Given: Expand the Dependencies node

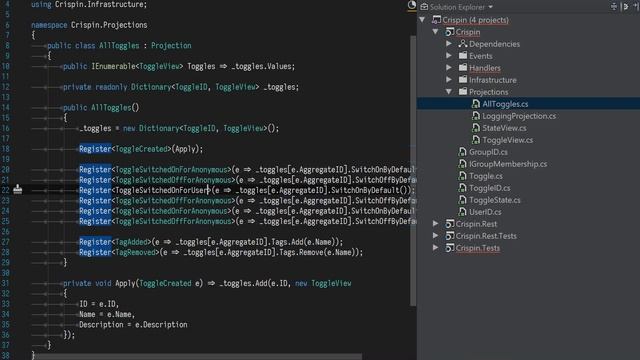Looking at the screenshot, I should click(x=449, y=43).
